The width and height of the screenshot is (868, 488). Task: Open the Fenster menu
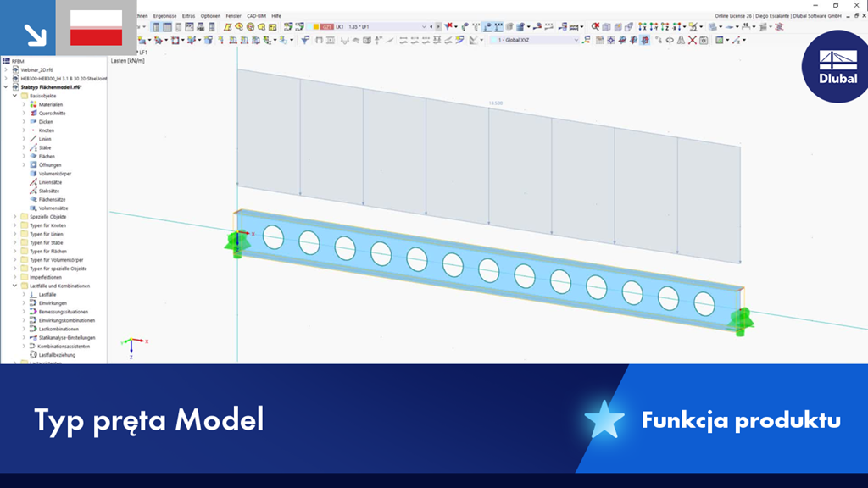pos(234,16)
